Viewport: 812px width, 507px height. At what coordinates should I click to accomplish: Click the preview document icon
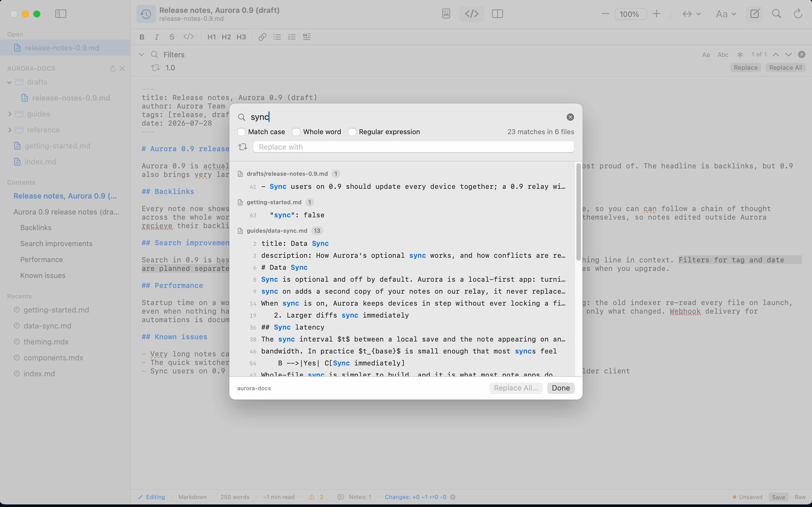tap(446, 14)
